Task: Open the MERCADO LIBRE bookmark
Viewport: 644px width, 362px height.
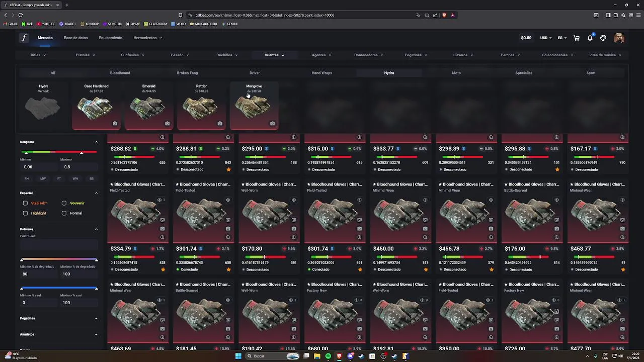Action: click(x=203, y=24)
